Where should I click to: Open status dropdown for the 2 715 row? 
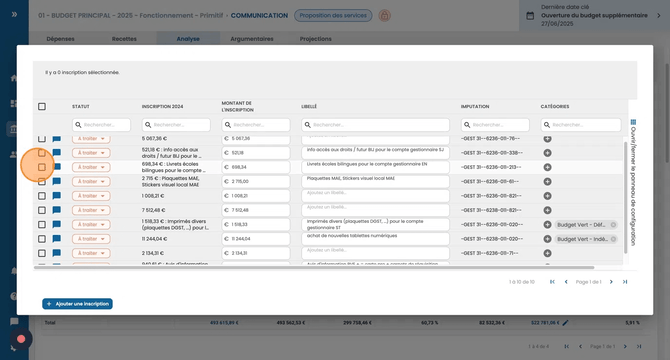pos(91,181)
